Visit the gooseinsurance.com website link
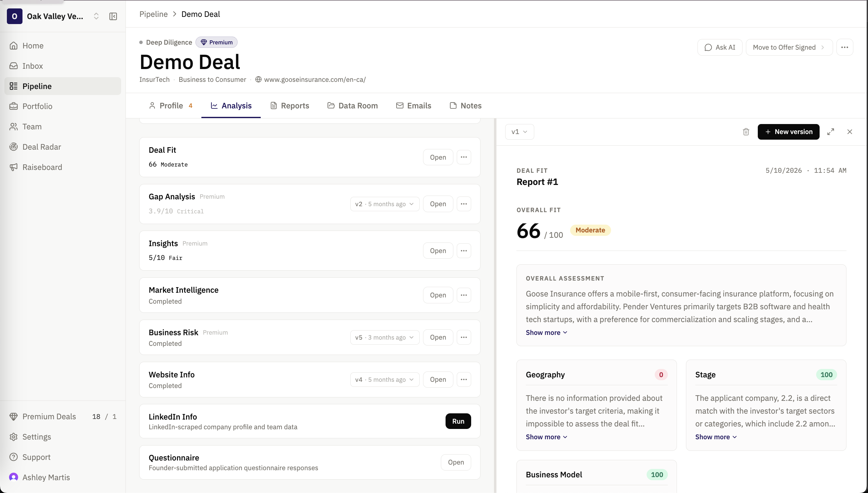This screenshot has height=493, width=868. click(310, 80)
